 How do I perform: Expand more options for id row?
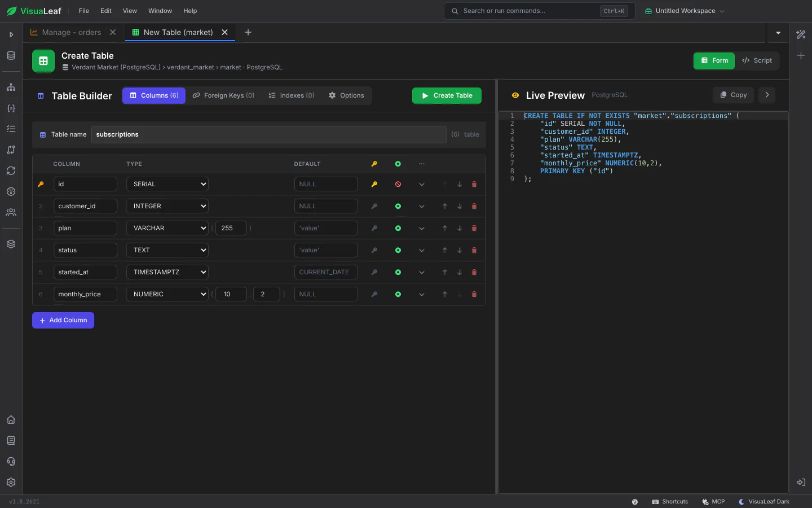coord(422,184)
